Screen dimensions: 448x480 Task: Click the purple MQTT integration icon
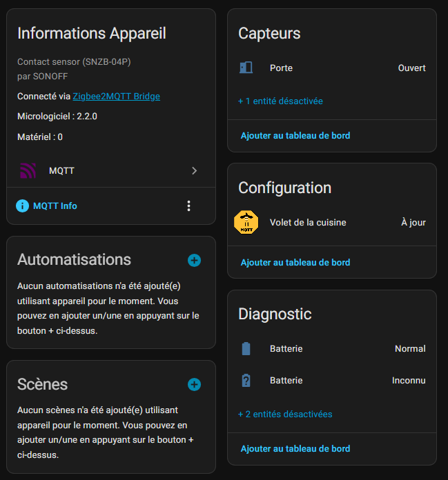tap(28, 171)
